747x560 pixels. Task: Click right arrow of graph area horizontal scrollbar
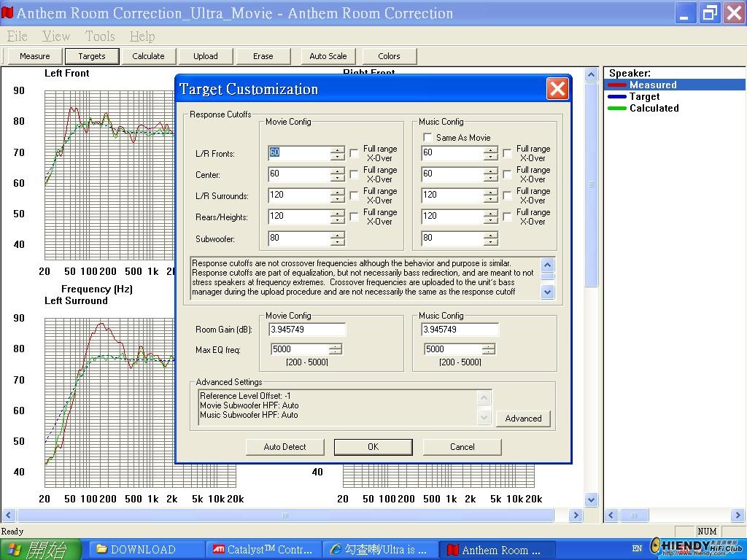[576, 515]
